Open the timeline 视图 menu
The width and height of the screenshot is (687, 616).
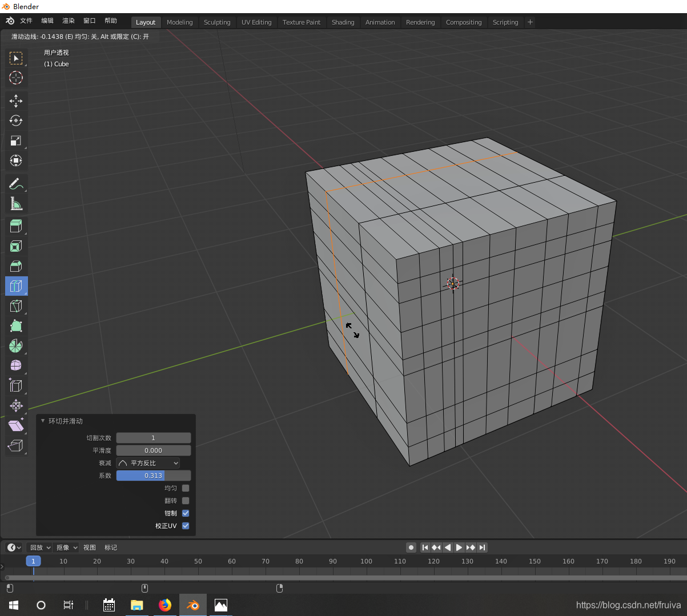coord(90,547)
